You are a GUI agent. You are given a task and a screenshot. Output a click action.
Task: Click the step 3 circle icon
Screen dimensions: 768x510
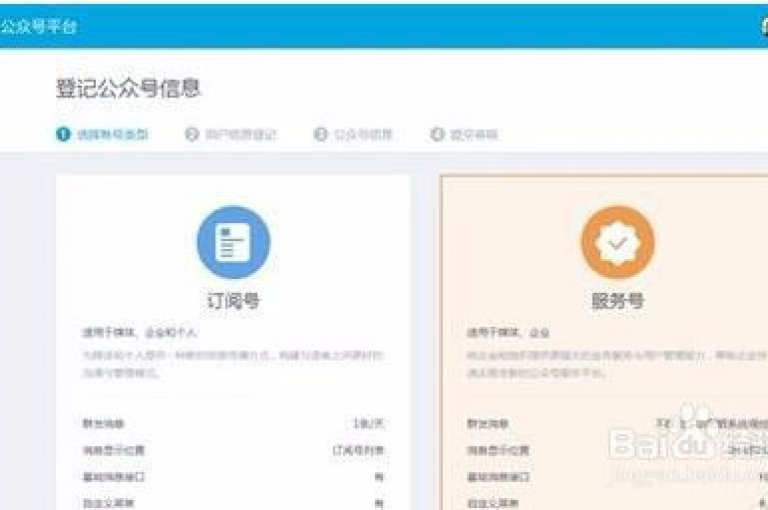320,134
